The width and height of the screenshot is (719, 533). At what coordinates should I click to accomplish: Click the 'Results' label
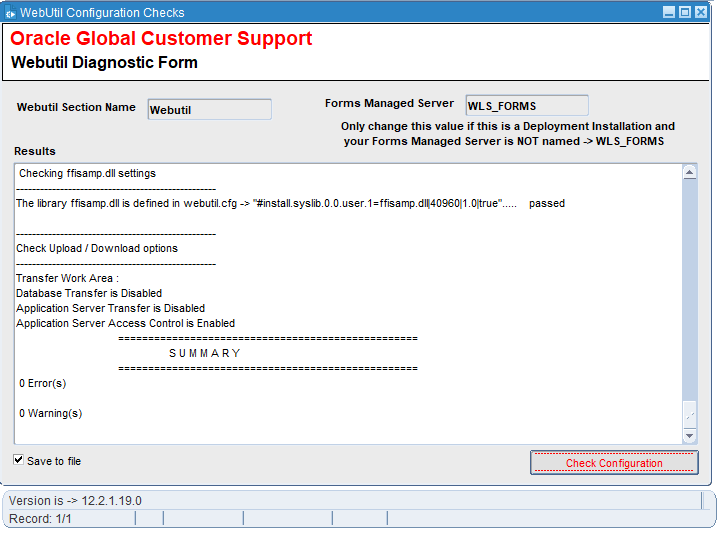tap(35, 151)
